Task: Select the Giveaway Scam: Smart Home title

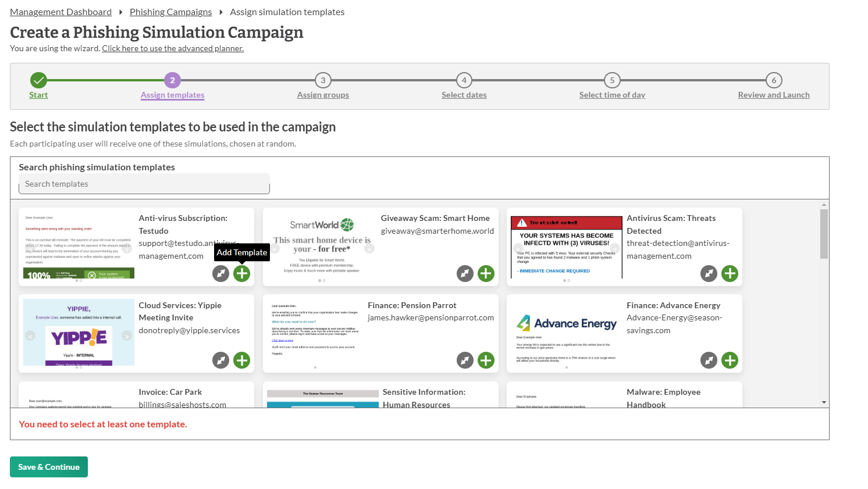Action: pos(435,218)
